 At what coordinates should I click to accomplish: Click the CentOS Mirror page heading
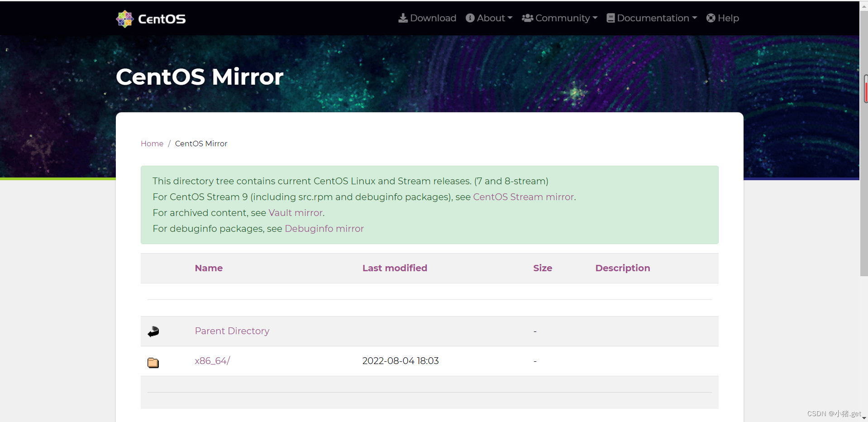pyautogui.click(x=200, y=77)
